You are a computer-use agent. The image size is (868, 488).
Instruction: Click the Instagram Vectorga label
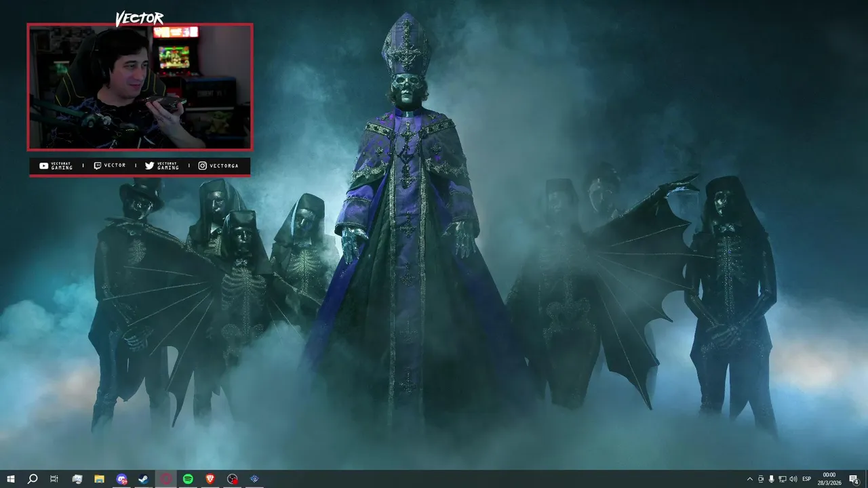[x=218, y=166]
